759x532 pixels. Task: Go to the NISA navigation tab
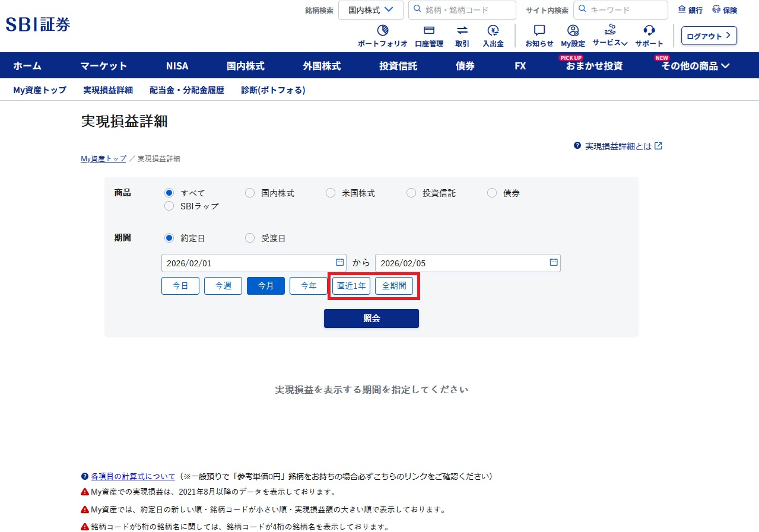pyautogui.click(x=177, y=66)
